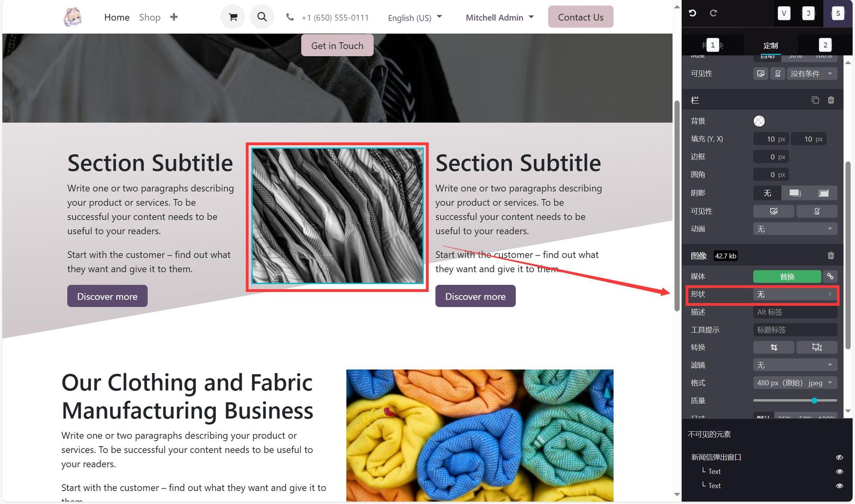The image size is (855, 504).
Task: Click the website logo avatar
Action: tap(72, 17)
